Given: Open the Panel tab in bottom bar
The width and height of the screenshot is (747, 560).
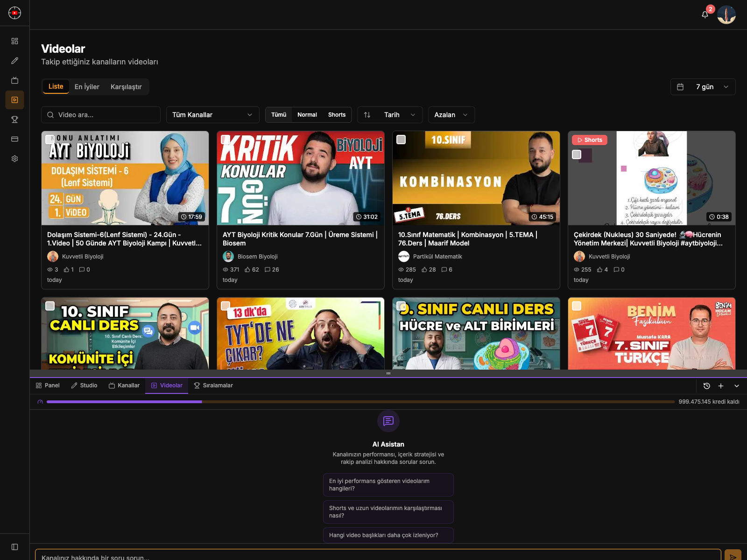Looking at the screenshot, I should (x=48, y=385).
